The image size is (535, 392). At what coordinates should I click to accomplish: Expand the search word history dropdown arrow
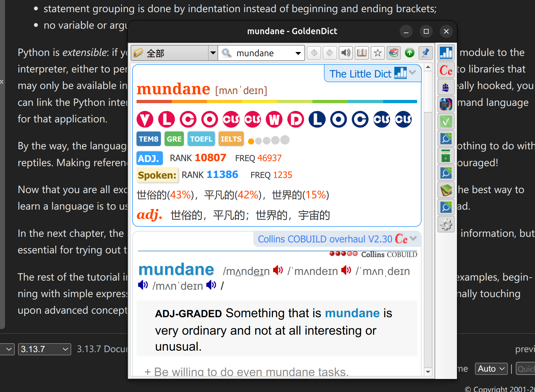pyautogui.click(x=298, y=53)
